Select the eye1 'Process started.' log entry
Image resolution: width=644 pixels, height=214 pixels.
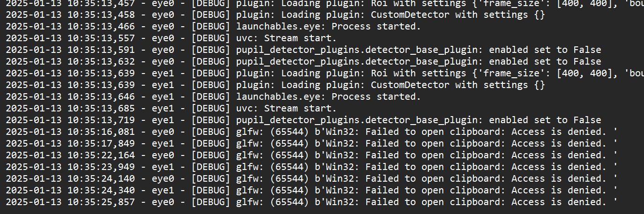(x=214, y=96)
